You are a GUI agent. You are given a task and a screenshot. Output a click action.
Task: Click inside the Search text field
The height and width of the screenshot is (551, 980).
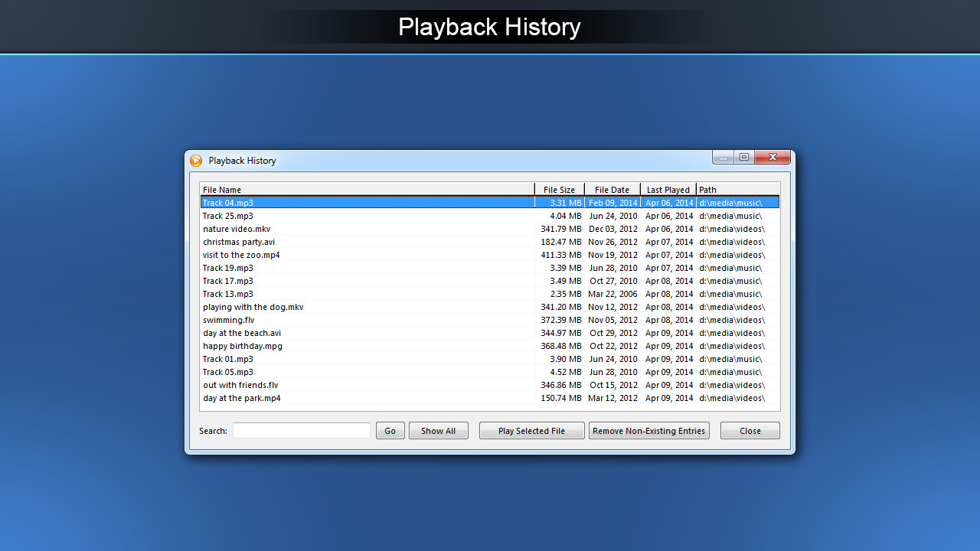click(x=301, y=430)
